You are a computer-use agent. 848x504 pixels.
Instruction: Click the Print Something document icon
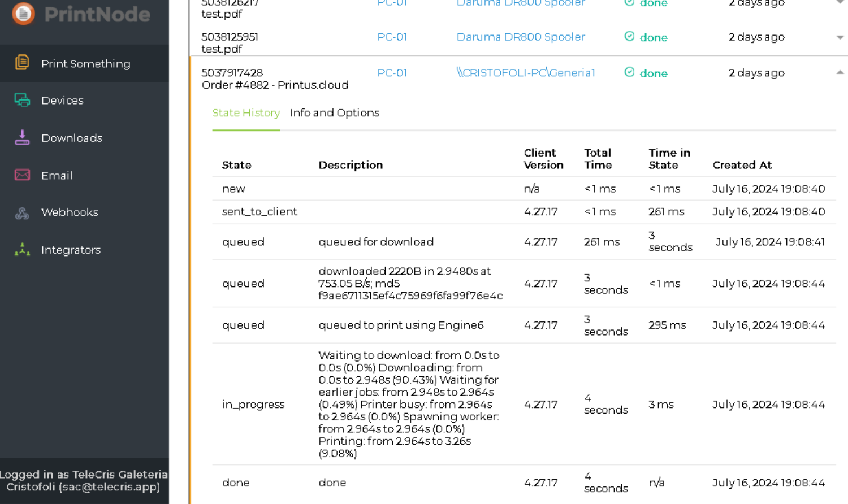(22, 62)
